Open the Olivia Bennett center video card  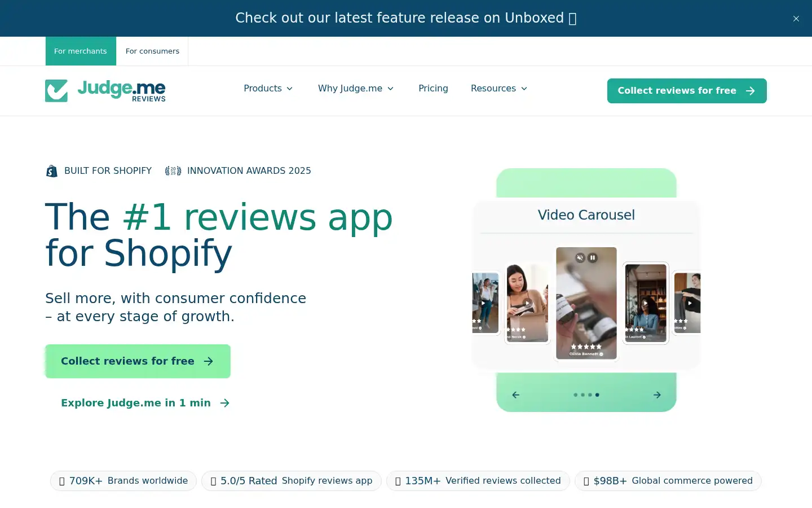tap(586, 303)
